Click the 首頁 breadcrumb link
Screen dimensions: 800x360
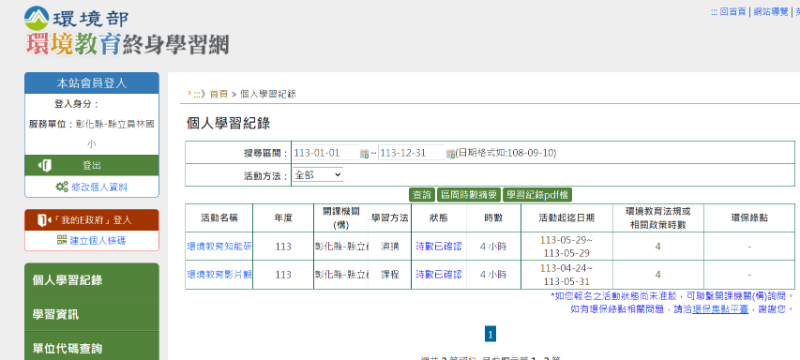tap(218, 94)
